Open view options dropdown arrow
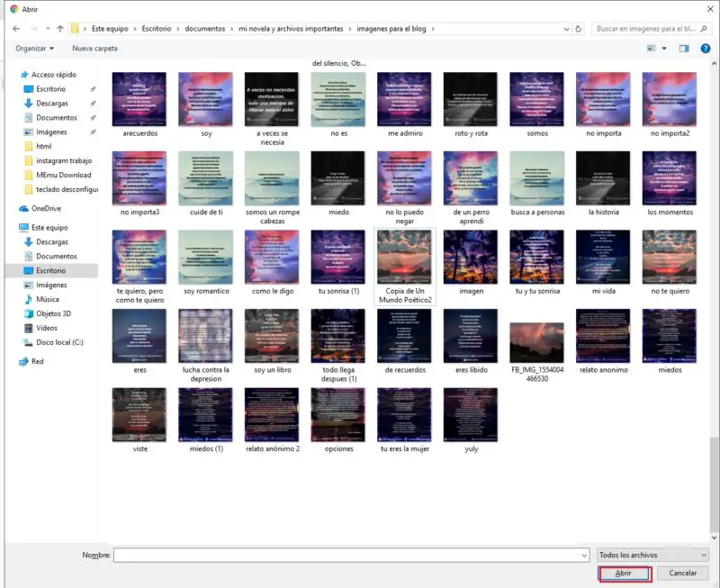 [664, 49]
